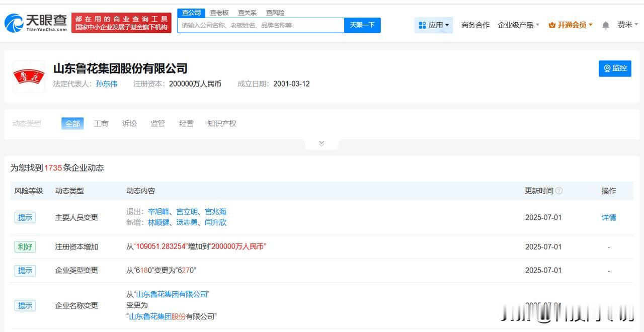Click the 提示 tag on 主要人员变更 row

coord(25,218)
